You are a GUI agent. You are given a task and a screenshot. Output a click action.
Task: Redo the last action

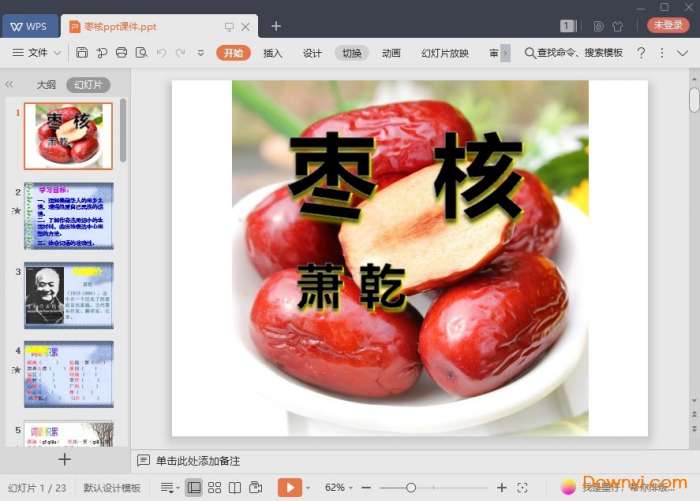pos(181,53)
